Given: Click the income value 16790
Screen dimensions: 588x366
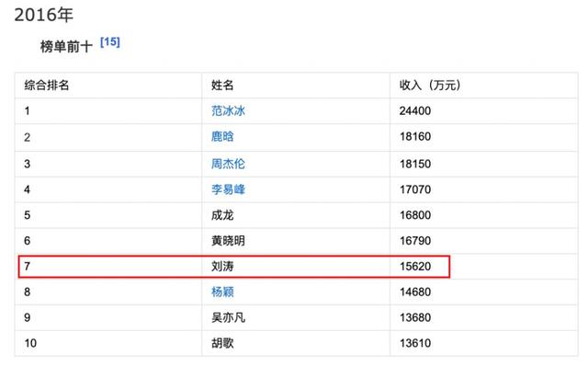Looking at the screenshot, I should [x=415, y=241].
